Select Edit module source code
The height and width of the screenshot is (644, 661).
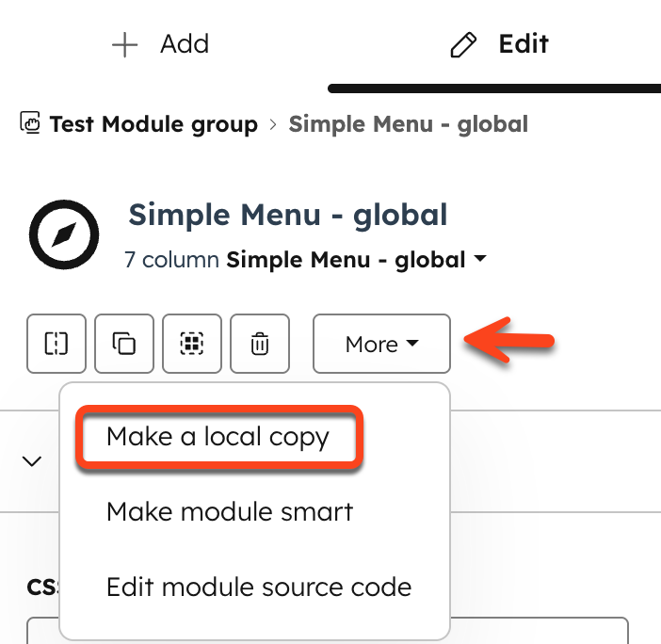[x=259, y=587]
